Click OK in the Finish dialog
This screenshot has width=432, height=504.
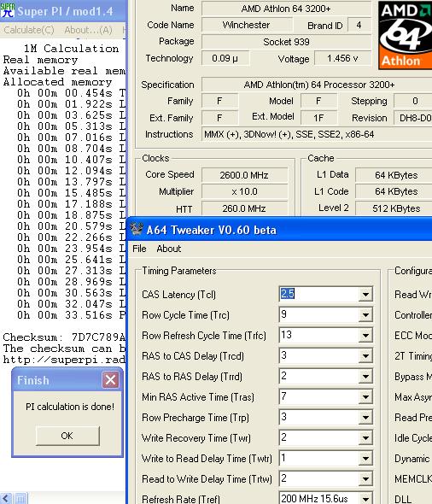[x=67, y=436]
